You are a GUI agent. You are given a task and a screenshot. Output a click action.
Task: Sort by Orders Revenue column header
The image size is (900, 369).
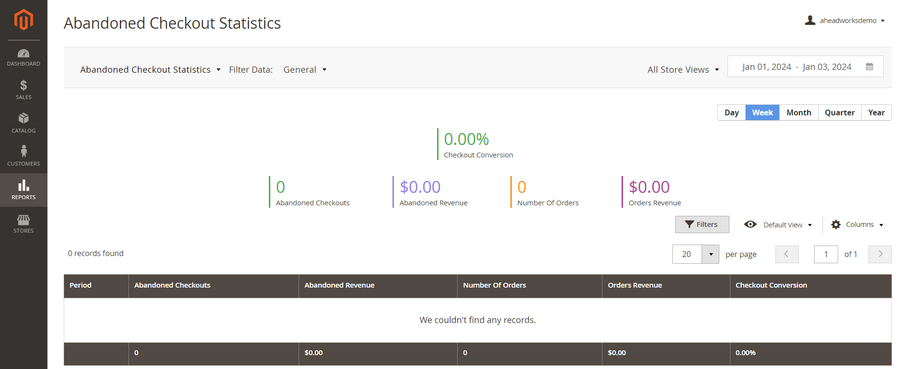click(x=666, y=285)
